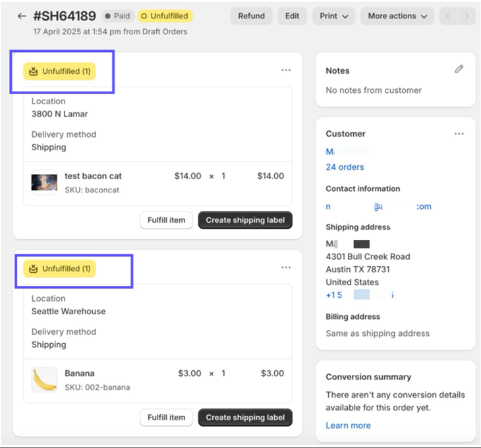Edit notes with the pencil icon

click(x=459, y=69)
